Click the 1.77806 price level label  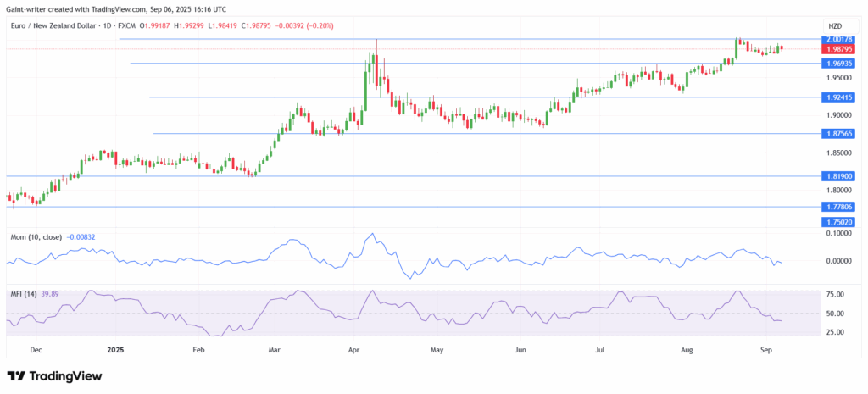tap(838, 207)
